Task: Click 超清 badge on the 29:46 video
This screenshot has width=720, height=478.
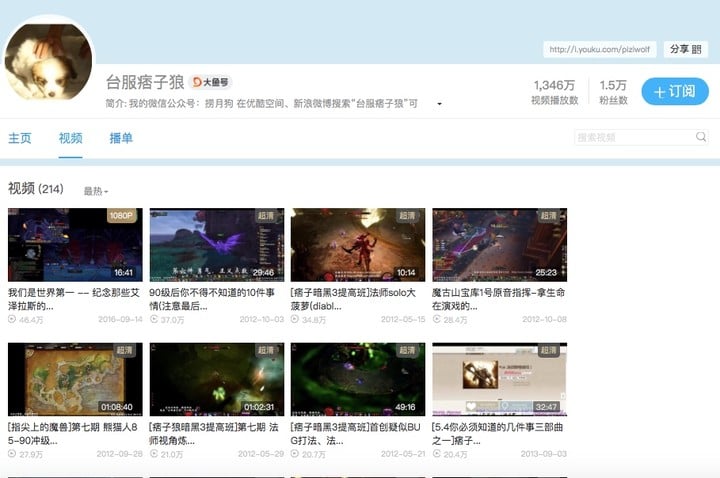Action: (266, 216)
